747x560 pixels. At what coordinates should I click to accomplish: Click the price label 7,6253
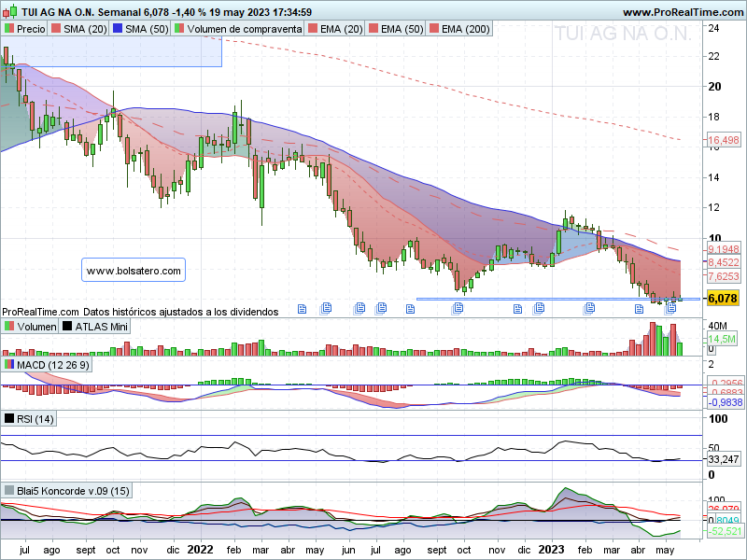pos(723,276)
